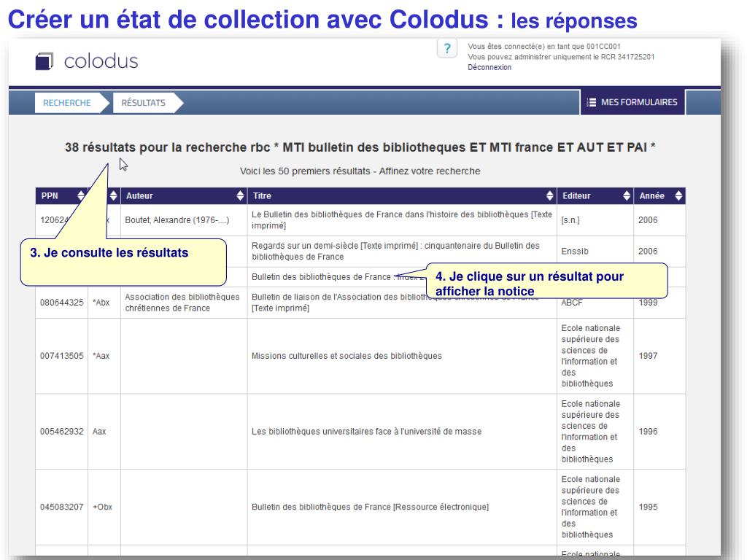The height and width of the screenshot is (560, 747).
Task: Click Ecole nationale editor in 1995 row
Action: (x=590, y=507)
